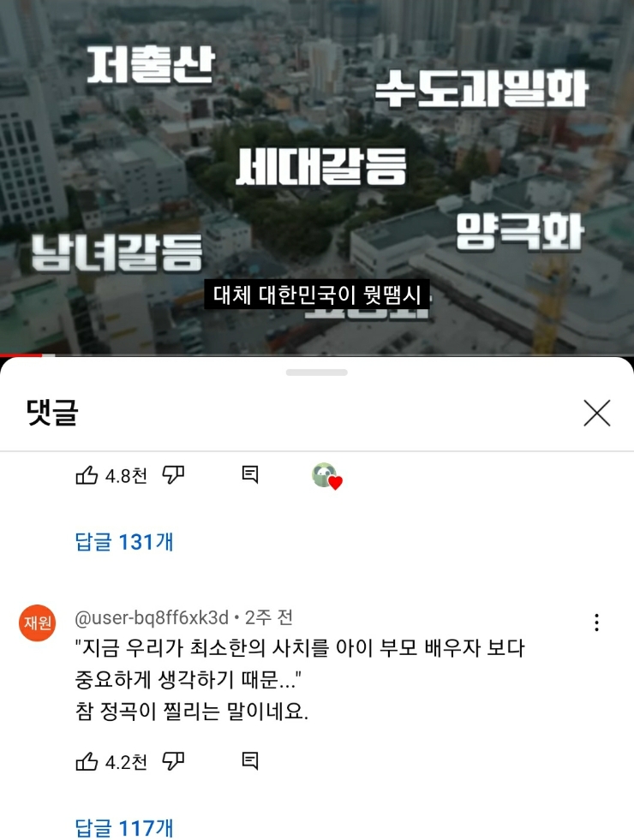Tap the creator heart avatar badge
634x840 pixels.
[x=326, y=476]
